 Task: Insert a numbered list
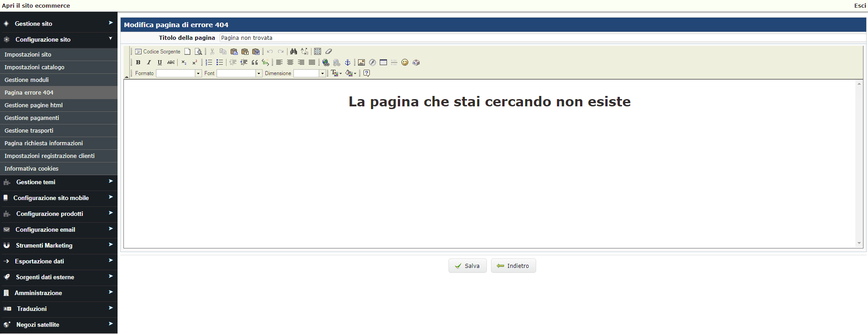coord(209,62)
